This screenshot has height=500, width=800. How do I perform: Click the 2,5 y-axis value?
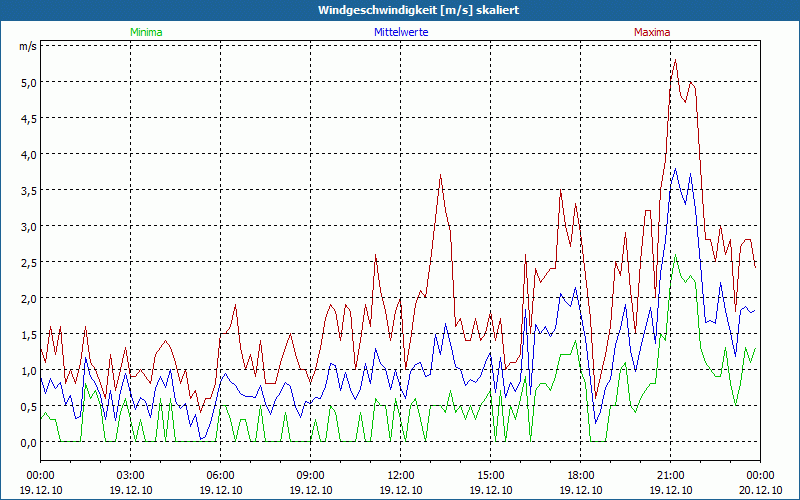29,262
